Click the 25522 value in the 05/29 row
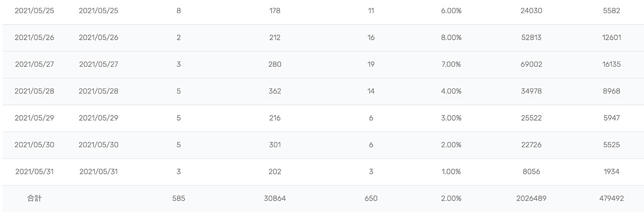 pos(531,118)
